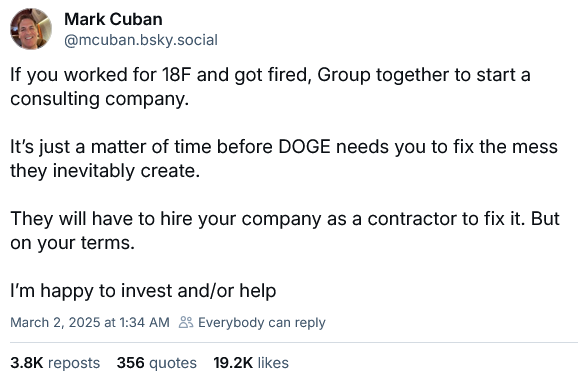
Task: Click the text line they inevitably create.
Action: point(105,171)
